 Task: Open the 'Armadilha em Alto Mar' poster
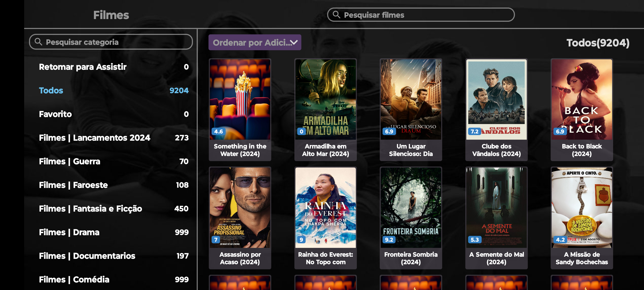click(325, 99)
